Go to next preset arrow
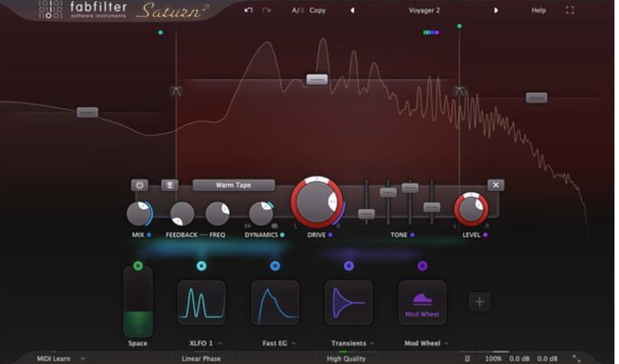Viewport: 619px width, 364px height. tap(496, 10)
